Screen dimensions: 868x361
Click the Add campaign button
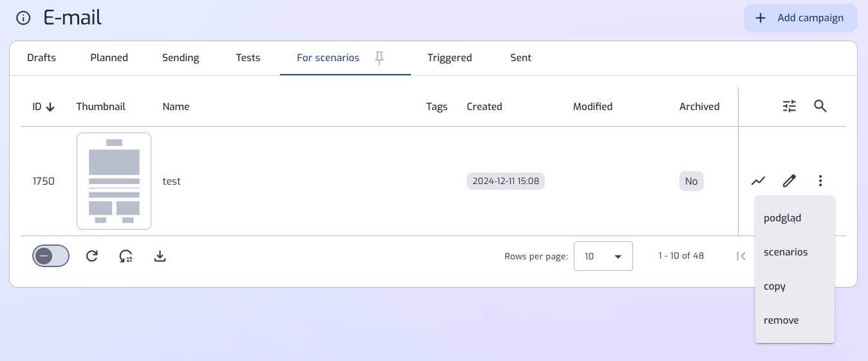[800, 18]
